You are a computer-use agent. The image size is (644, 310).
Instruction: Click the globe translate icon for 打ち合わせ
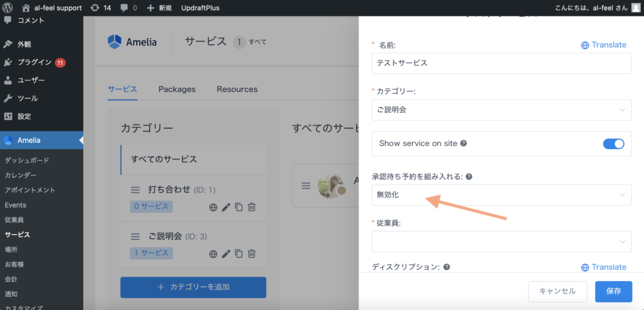pos(213,206)
